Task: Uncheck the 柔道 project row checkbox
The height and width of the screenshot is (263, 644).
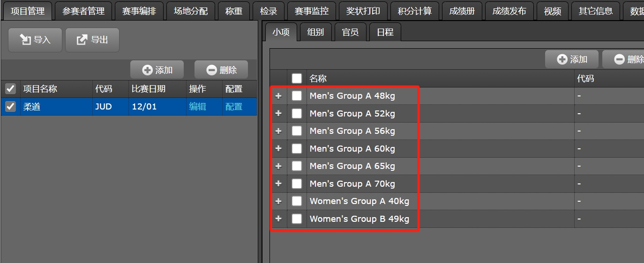Action: [10, 107]
